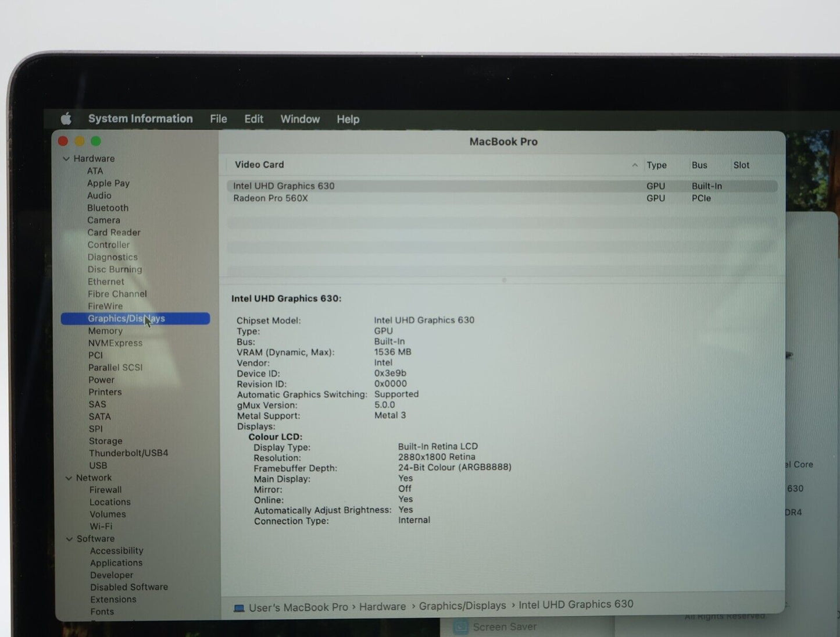Click User's MacBook Pro in the path bar
This screenshot has height=637, width=840.
298,607
